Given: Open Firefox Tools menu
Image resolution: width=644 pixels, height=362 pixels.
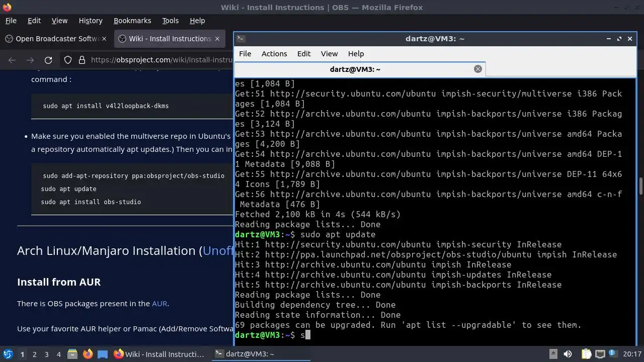Looking at the screenshot, I should point(171,21).
